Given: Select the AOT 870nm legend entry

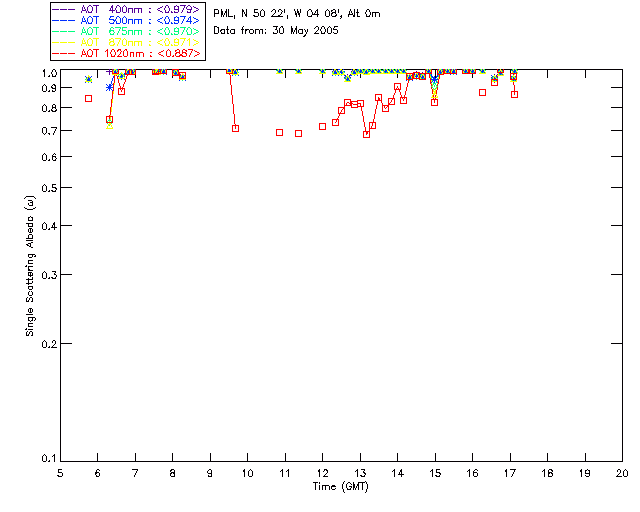Looking at the screenshot, I should [126, 42].
